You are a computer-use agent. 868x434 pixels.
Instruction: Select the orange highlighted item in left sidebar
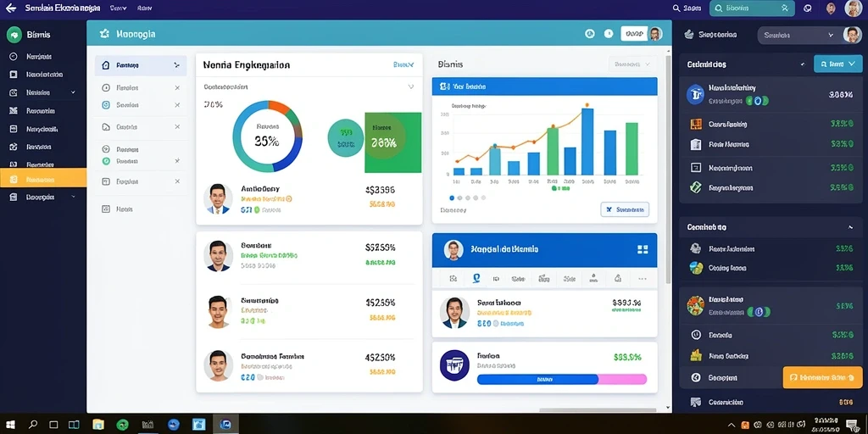pos(43,179)
